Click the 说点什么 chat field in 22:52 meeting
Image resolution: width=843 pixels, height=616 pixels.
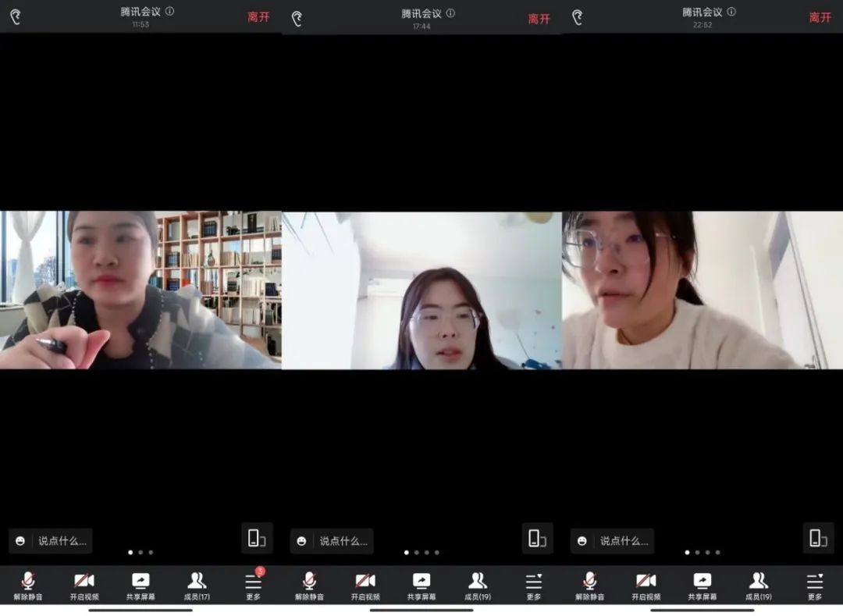point(624,541)
